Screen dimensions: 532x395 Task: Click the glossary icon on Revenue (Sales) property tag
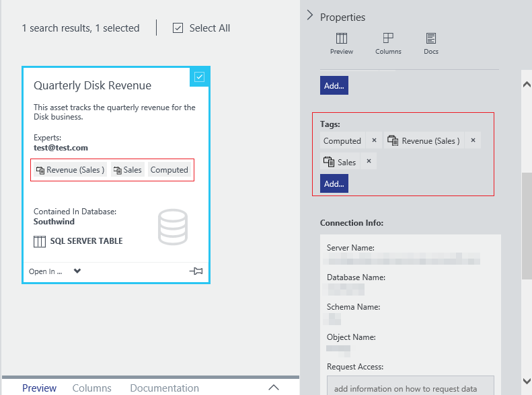tap(393, 140)
